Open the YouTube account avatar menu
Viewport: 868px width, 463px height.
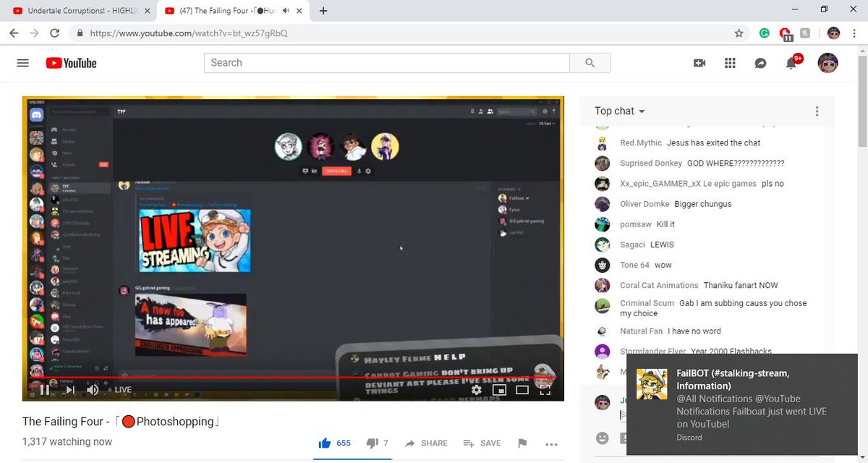(827, 63)
